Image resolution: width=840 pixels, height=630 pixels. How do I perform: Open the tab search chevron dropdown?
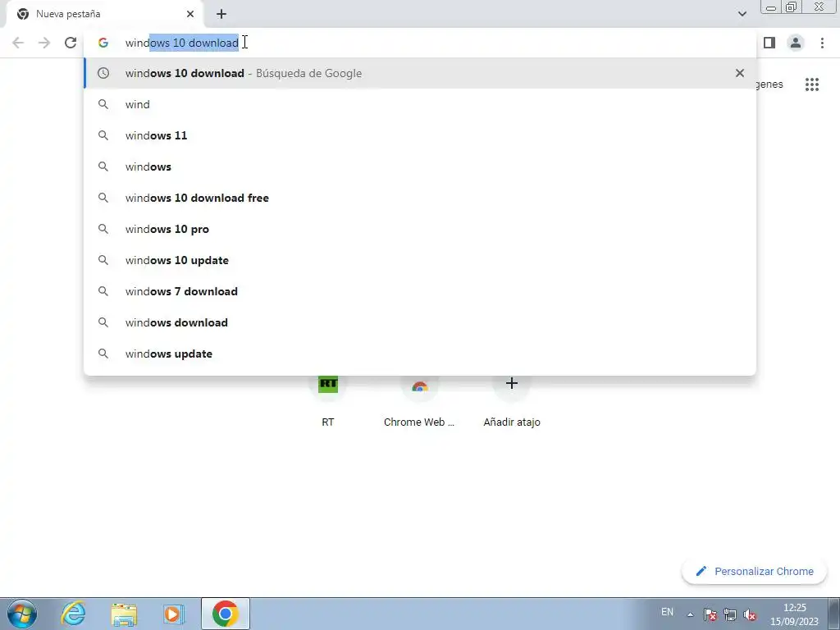pos(742,14)
